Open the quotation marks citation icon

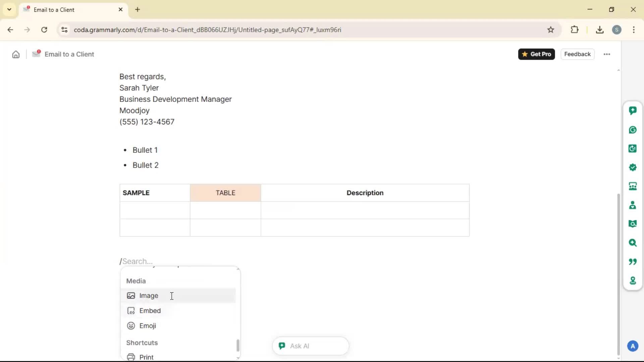(x=633, y=261)
